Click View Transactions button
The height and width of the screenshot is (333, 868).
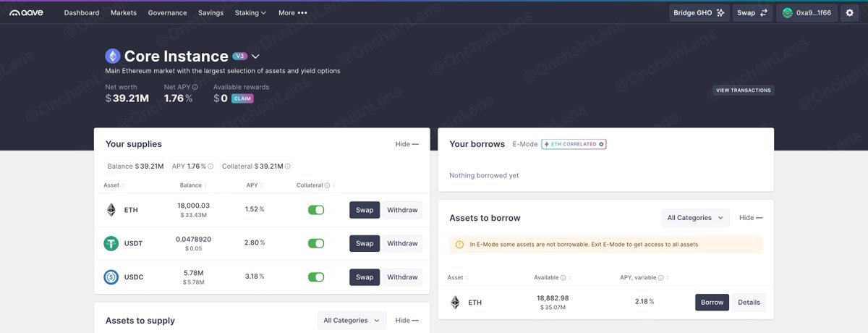pyautogui.click(x=743, y=90)
